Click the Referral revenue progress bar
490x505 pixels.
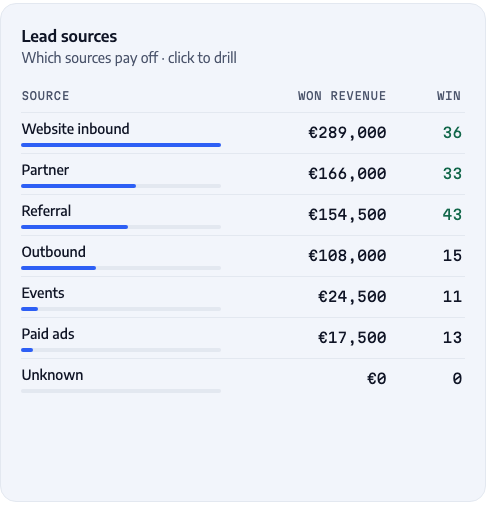pos(121,227)
